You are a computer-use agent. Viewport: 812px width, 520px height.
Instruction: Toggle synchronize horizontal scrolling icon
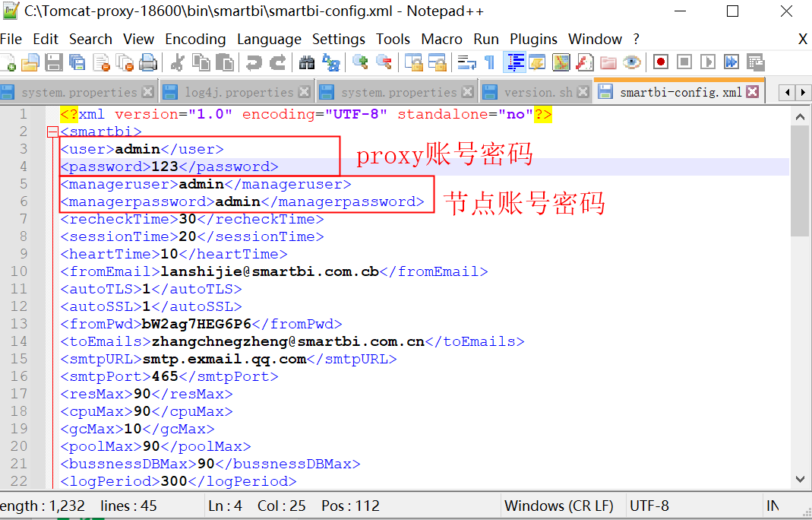tap(437, 63)
